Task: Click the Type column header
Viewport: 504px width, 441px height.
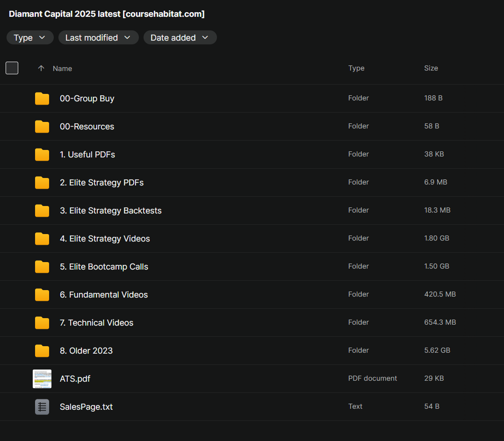Action: [356, 68]
